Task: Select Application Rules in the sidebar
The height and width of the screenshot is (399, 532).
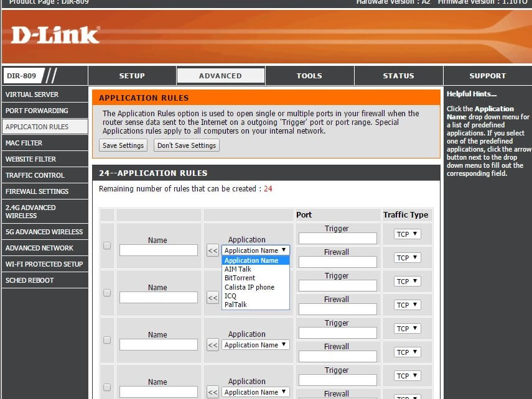Action: click(x=45, y=127)
